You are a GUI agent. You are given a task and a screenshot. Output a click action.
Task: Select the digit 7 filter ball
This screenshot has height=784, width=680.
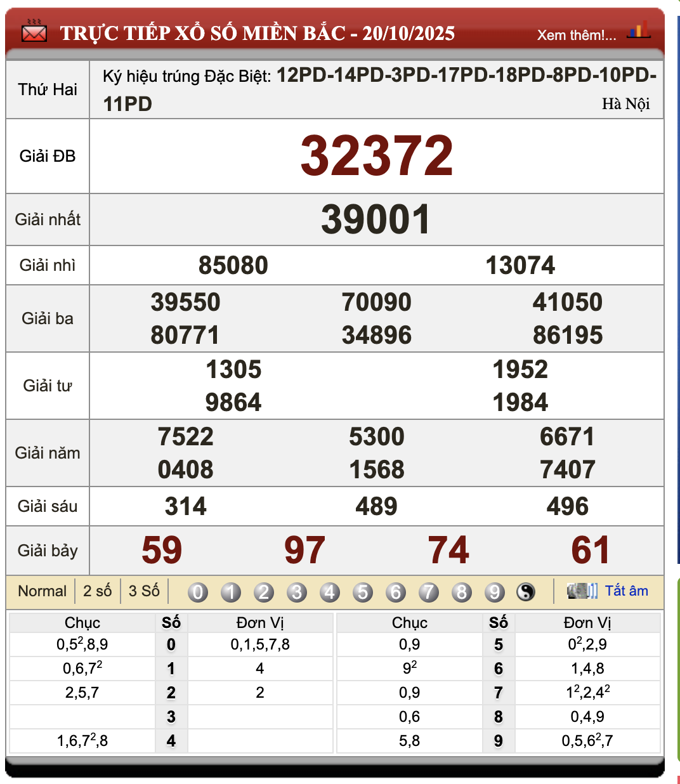[x=429, y=592]
